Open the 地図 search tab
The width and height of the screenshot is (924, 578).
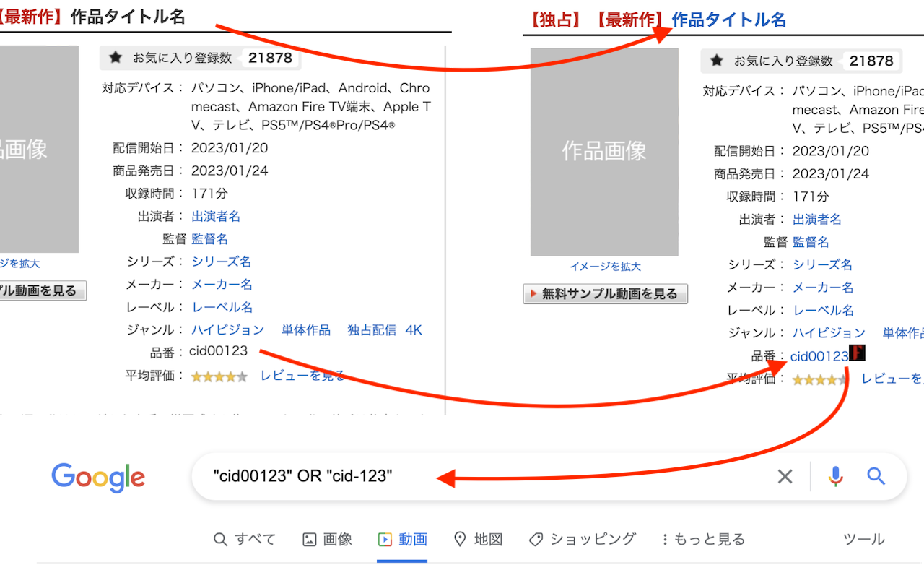click(478, 539)
